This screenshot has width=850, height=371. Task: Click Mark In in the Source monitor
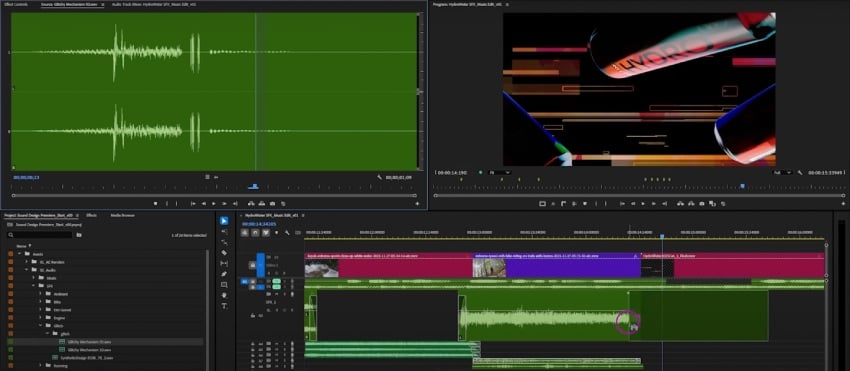[x=167, y=203]
